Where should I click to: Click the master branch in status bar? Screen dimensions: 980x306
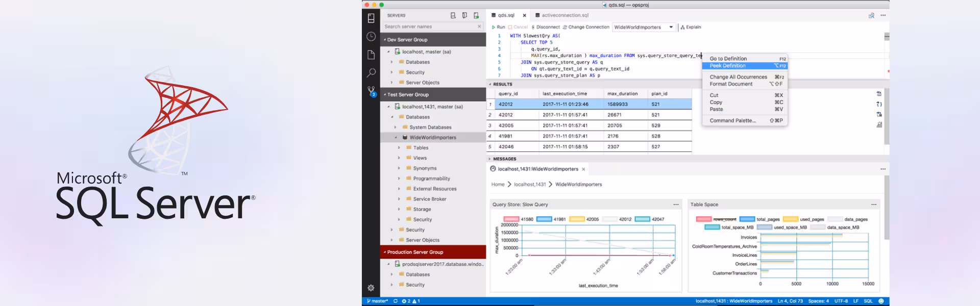(x=377, y=301)
